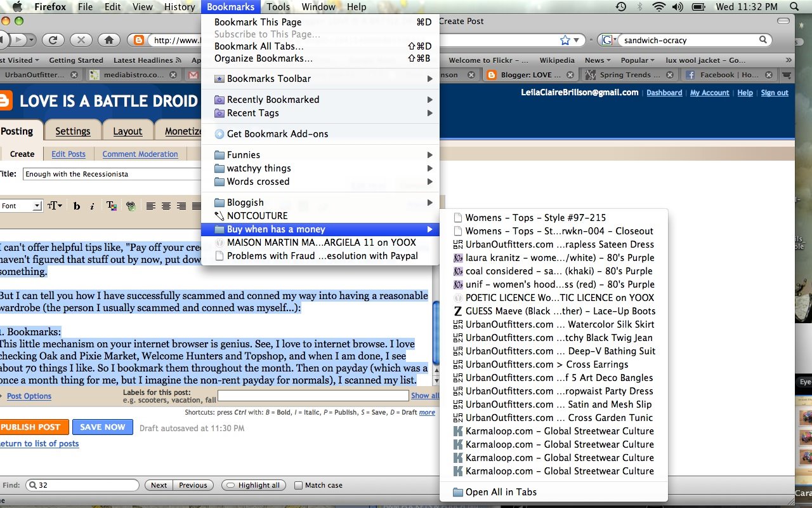
Task: Click the Sign out link
Action: click(775, 93)
